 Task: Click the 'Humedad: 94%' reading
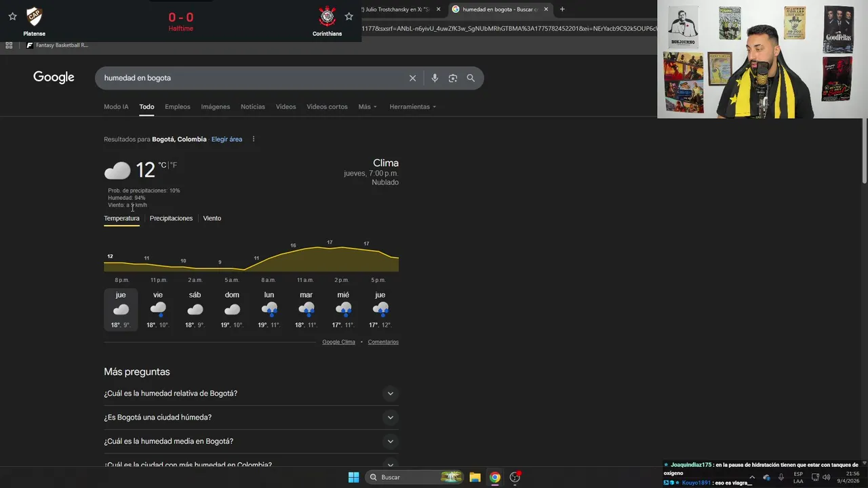(x=127, y=198)
